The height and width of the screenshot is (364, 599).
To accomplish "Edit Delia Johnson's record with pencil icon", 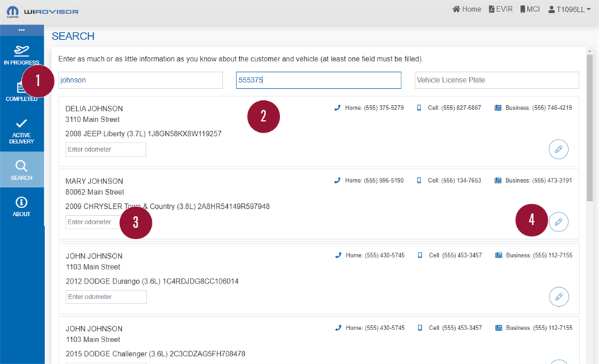I will (559, 150).
